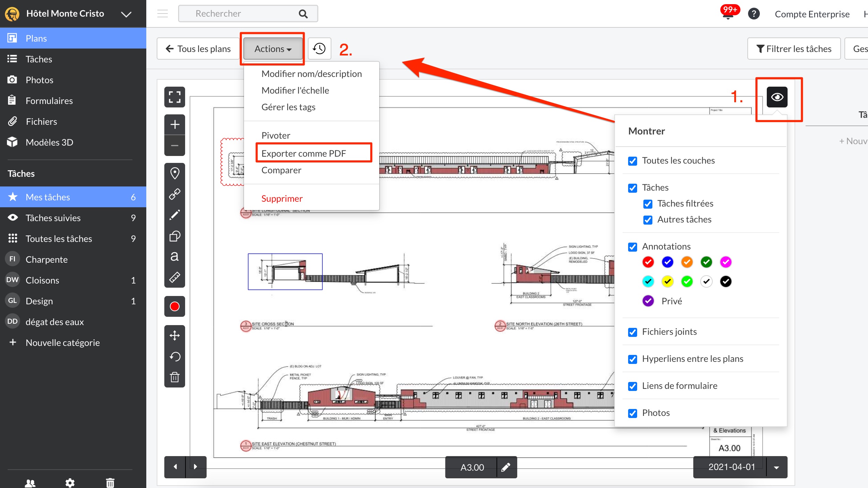
Task: Select the hyperlink chain tool
Action: coord(175,194)
